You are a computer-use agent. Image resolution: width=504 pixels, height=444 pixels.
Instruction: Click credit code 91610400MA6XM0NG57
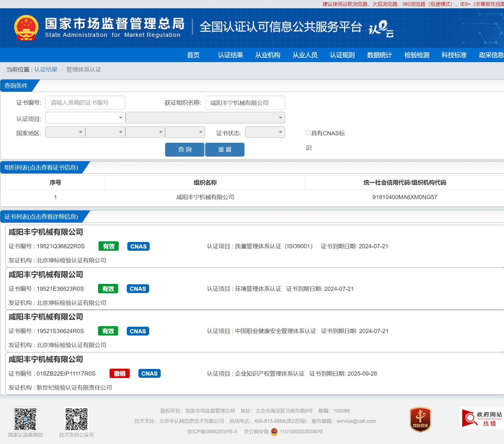pos(405,197)
